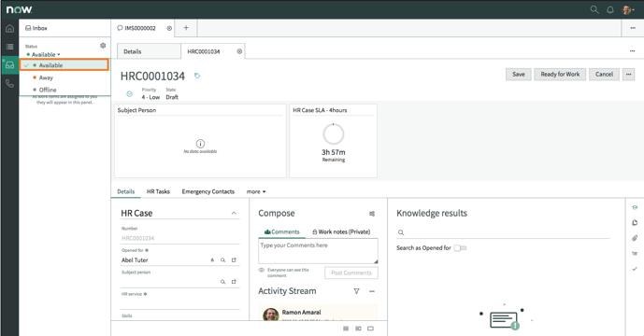Image resolution: width=644 pixels, height=336 pixels.
Task: Click the ServiceNow 'now' logo
Action: (19, 9)
